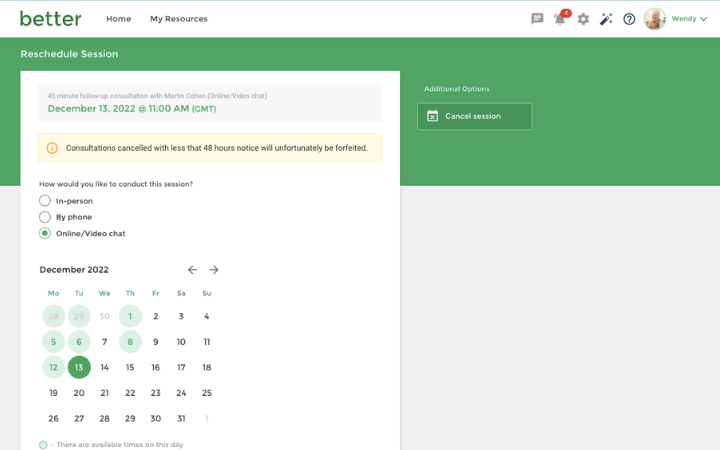720x450 pixels.
Task: Go to previous month arrow
Action: click(x=192, y=270)
